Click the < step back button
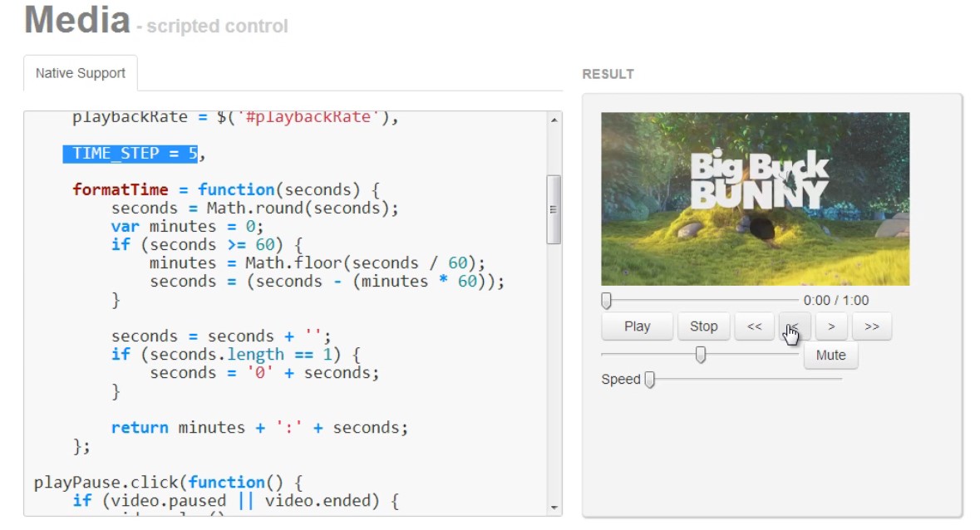This screenshot has height=530, width=980. click(x=795, y=326)
